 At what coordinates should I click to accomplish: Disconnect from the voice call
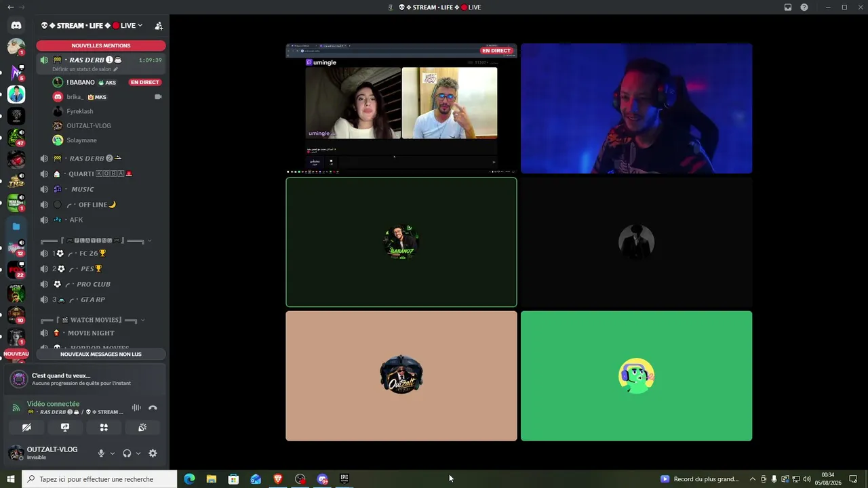153,407
